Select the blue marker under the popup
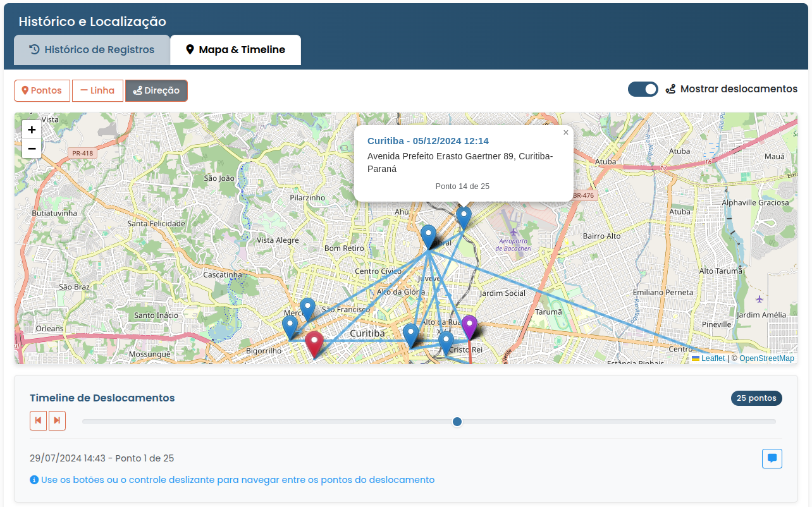The image size is (812, 507). [464, 217]
